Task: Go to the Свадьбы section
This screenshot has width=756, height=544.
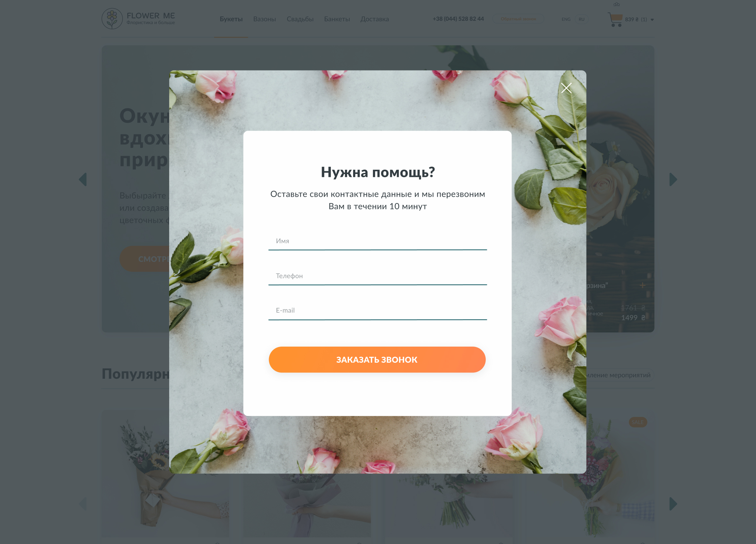Action: pyautogui.click(x=300, y=19)
